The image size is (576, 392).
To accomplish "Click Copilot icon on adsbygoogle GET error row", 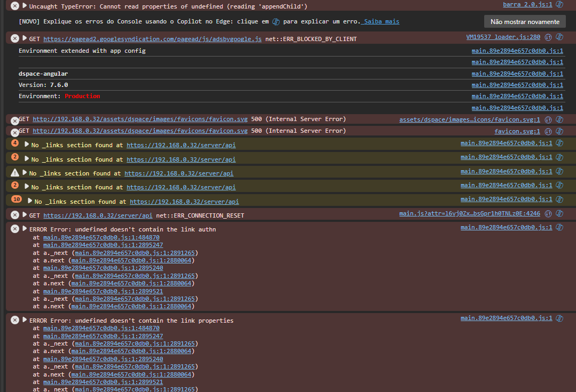I will click(559, 37).
